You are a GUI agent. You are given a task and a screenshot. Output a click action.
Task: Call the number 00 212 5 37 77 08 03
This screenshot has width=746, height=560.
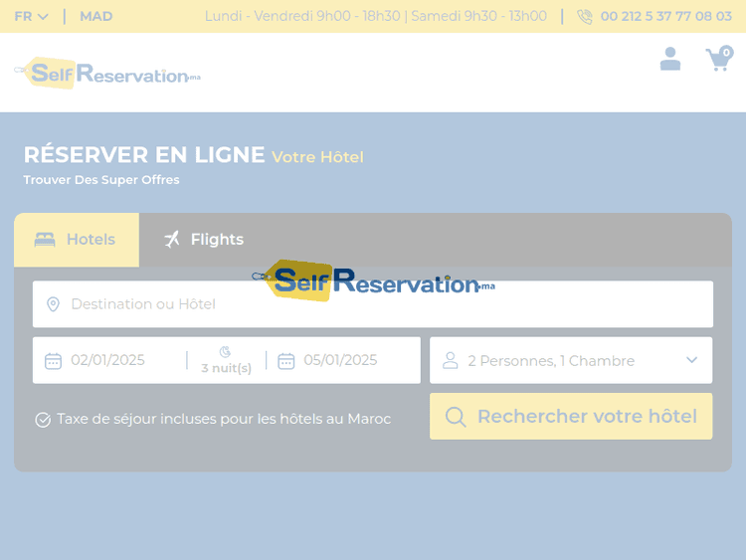665,17
